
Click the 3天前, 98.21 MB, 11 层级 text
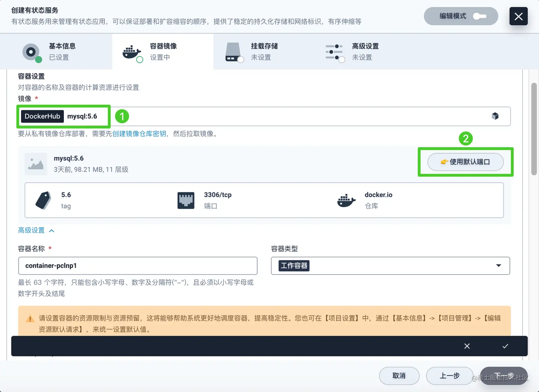coord(91,169)
